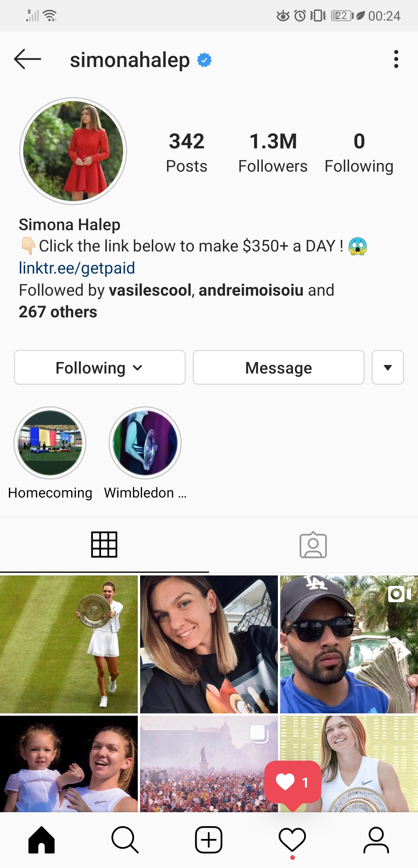
Task: Open the three-dot options menu
Action: (396, 59)
